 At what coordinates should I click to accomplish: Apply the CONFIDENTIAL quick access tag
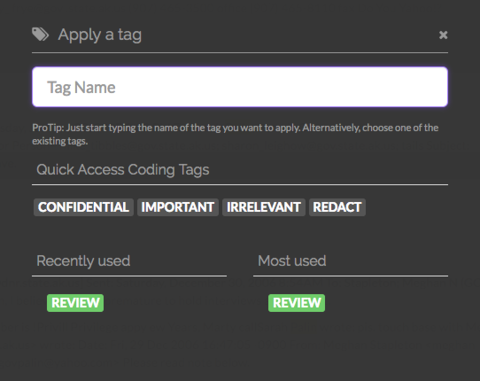(84, 207)
